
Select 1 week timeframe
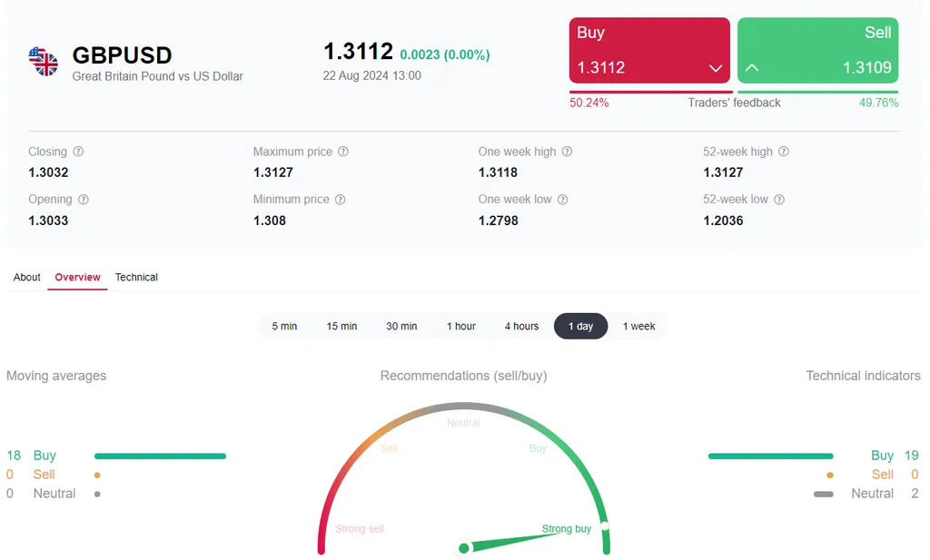point(638,327)
